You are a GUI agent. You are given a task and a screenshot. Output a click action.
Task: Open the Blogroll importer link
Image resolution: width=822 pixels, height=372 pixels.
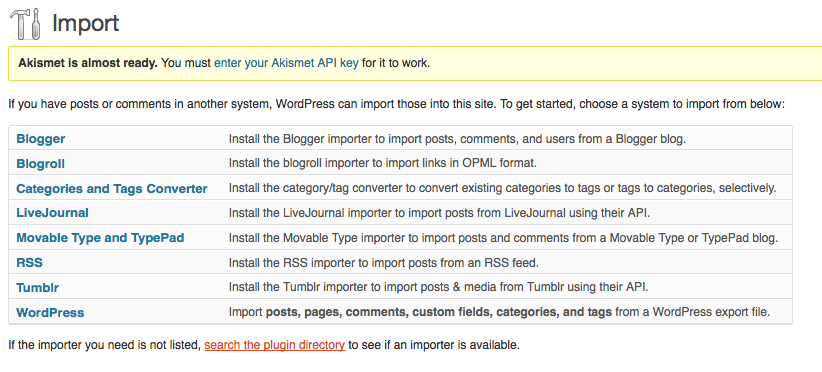[x=40, y=163]
